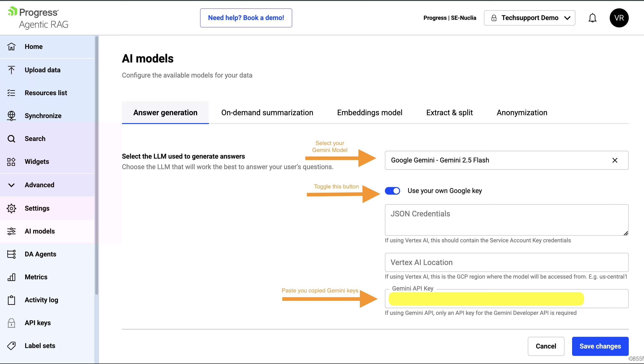The width and height of the screenshot is (644, 364).
Task: Select the Widgets icon
Action: [11, 162]
